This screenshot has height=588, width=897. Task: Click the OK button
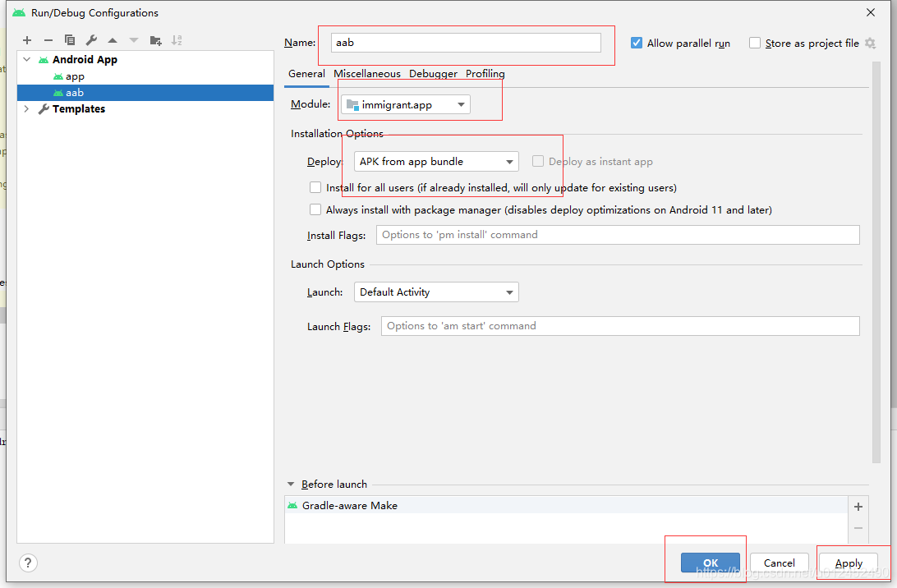tap(711, 563)
